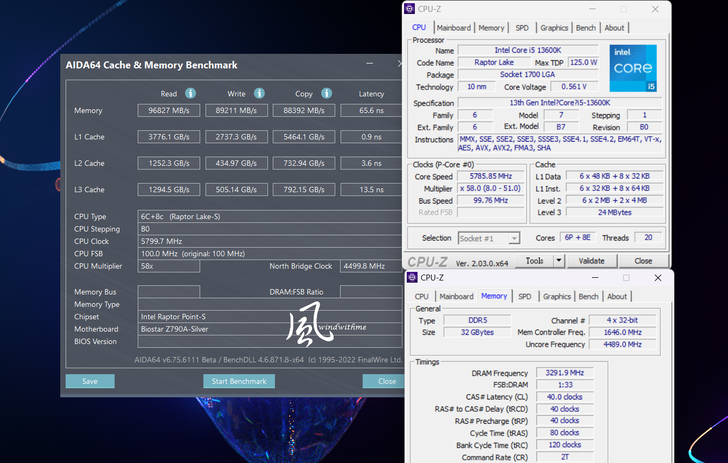Image resolution: width=728 pixels, height=463 pixels.
Task: Expand the Socket #1 selection dropdown
Action: point(514,238)
